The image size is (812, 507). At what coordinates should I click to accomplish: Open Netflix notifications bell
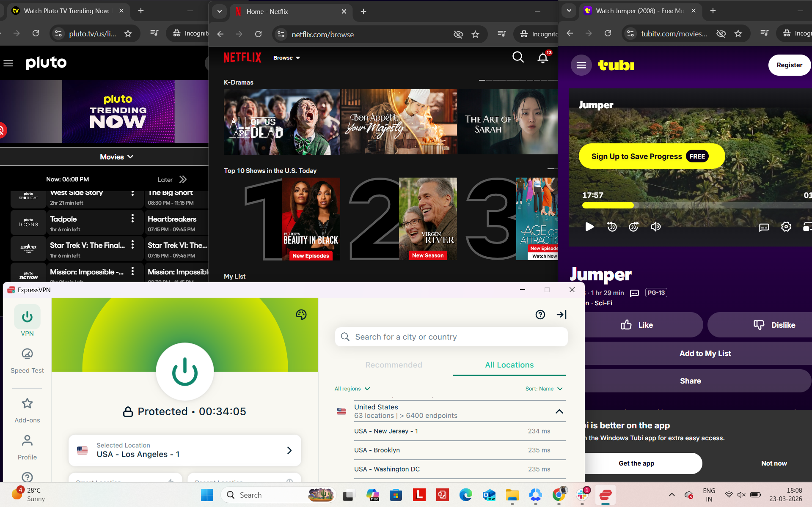[543, 58]
